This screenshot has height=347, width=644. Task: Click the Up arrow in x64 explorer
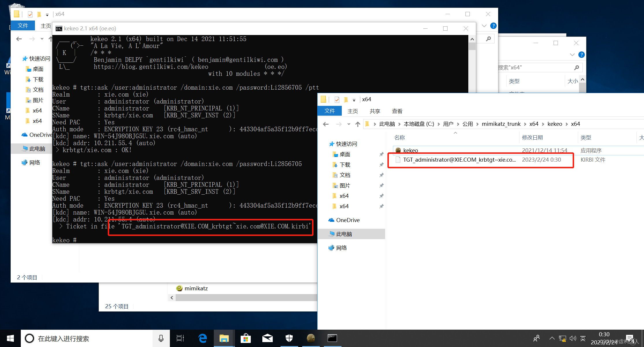coord(358,124)
